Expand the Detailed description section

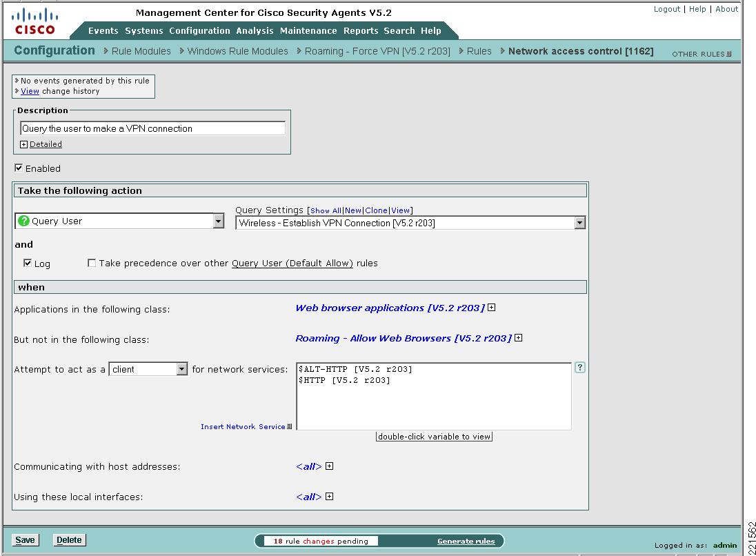tap(23, 144)
